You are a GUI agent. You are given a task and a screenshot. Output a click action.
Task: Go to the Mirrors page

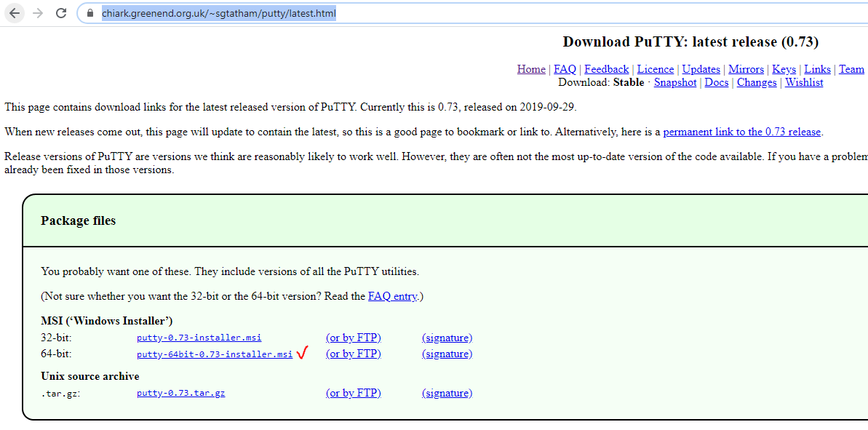pos(746,69)
